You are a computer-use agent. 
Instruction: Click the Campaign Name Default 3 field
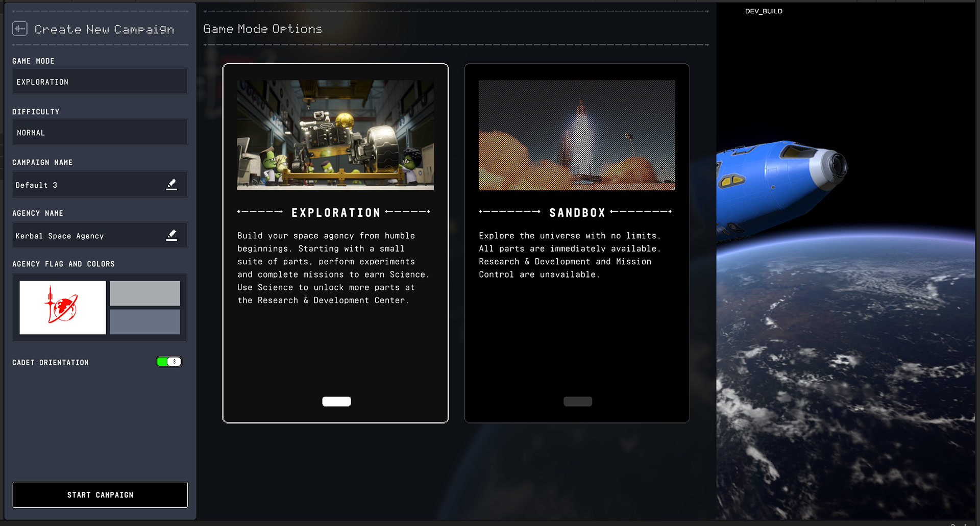click(x=100, y=185)
